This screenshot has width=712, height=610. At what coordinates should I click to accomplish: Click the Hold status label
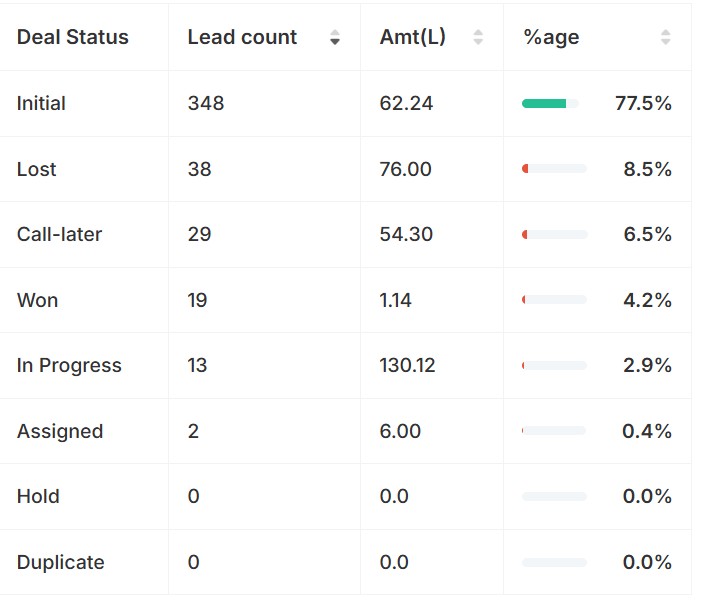coord(38,497)
